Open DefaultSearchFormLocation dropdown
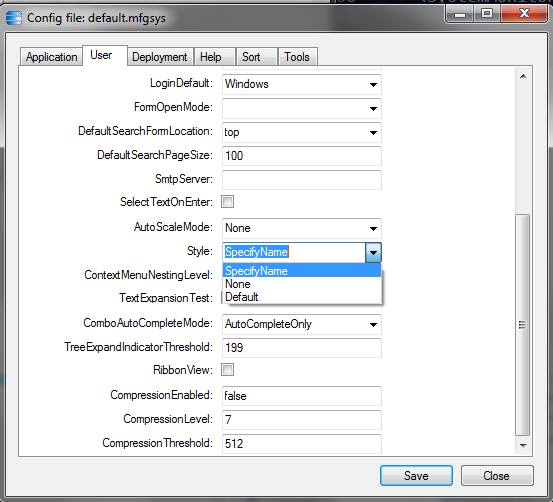 373,132
